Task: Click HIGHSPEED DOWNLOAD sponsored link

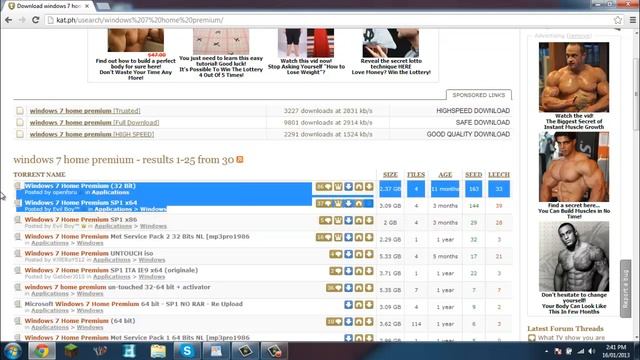Action: coord(473,111)
